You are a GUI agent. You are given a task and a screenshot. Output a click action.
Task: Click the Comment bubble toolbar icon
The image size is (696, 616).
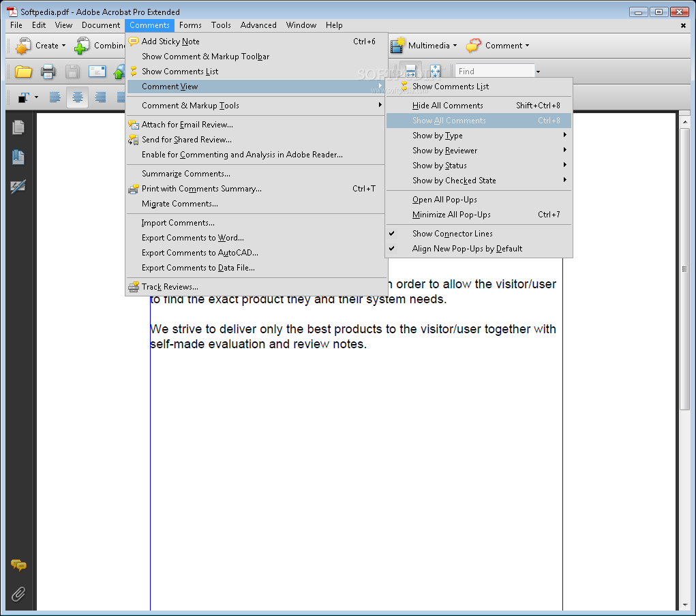pos(474,45)
